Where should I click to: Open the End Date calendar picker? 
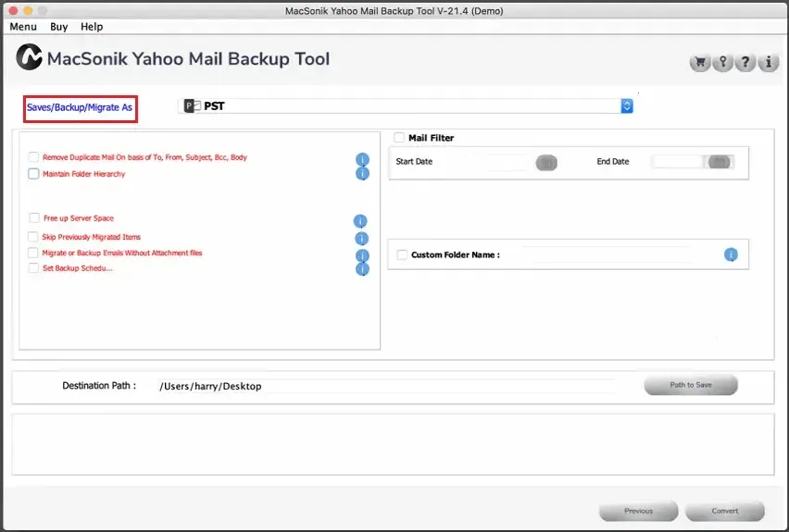719,161
